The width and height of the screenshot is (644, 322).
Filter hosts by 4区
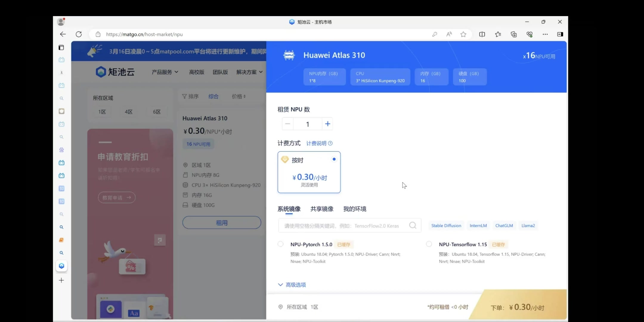(x=129, y=112)
